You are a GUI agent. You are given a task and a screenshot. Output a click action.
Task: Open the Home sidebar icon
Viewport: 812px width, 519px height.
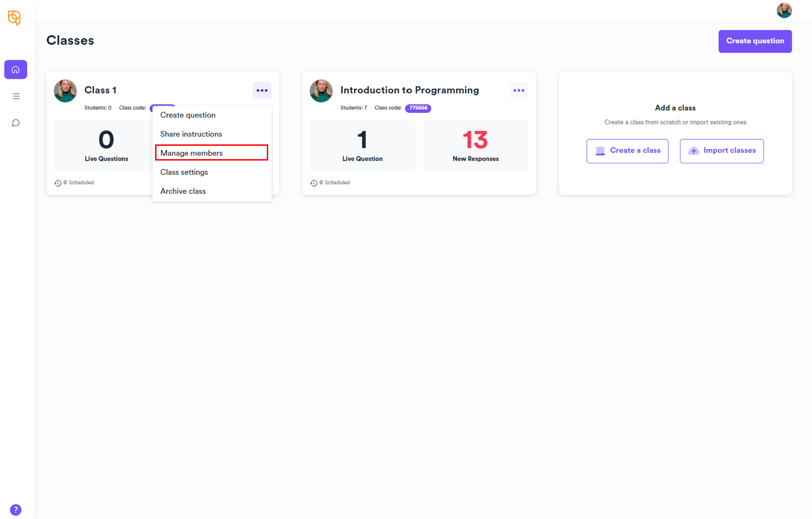16,70
